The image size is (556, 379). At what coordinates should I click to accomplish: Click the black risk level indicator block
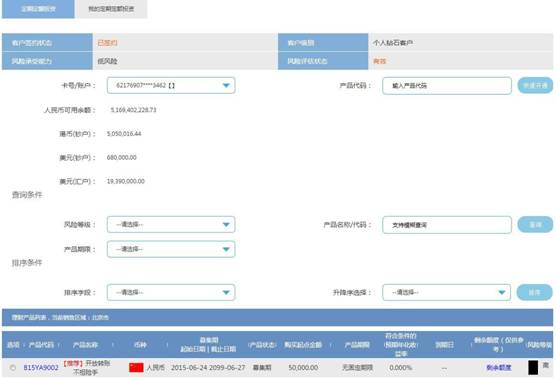[x=533, y=368]
